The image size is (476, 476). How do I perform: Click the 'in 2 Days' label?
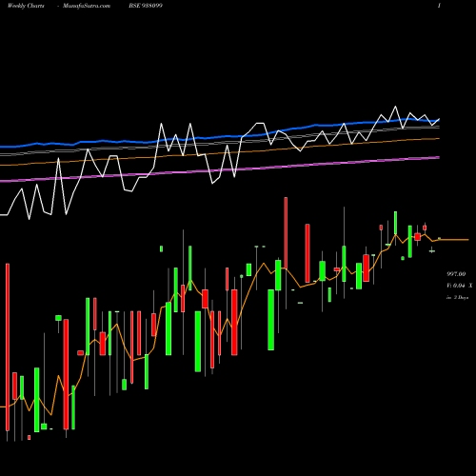457,298
